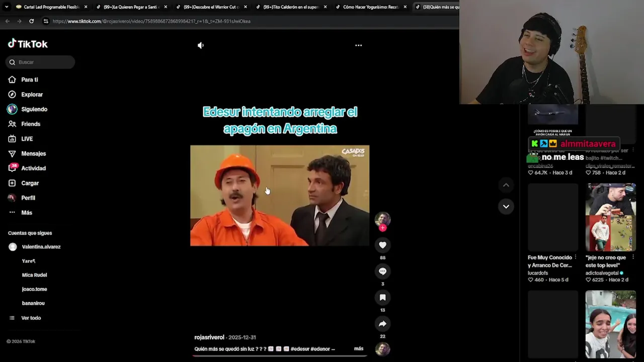644x362 pixels.
Task: Open "Fue Muy Conocido" video title
Action: pyautogui.click(x=550, y=261)
